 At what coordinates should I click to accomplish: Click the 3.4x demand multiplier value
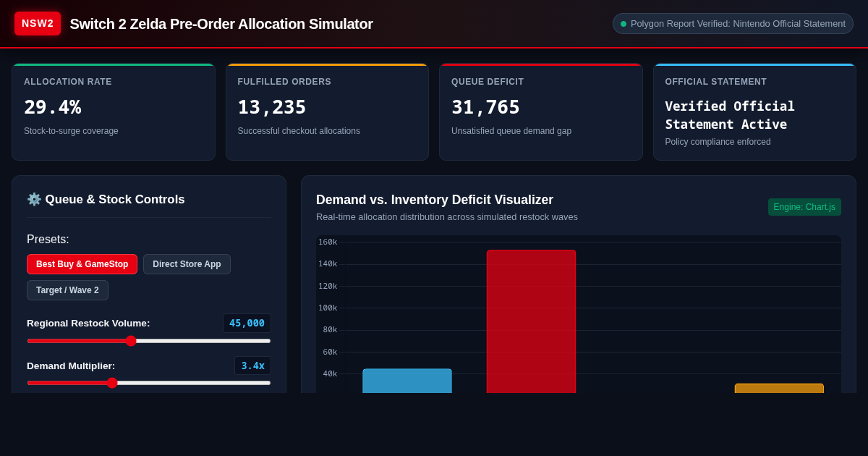click(252, 366)
